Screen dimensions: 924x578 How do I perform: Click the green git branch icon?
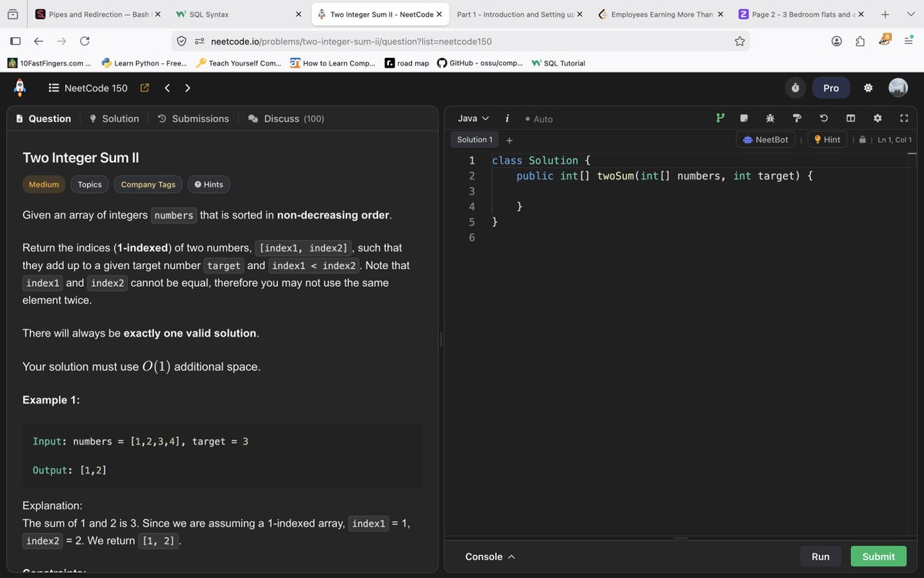[720, 118]
